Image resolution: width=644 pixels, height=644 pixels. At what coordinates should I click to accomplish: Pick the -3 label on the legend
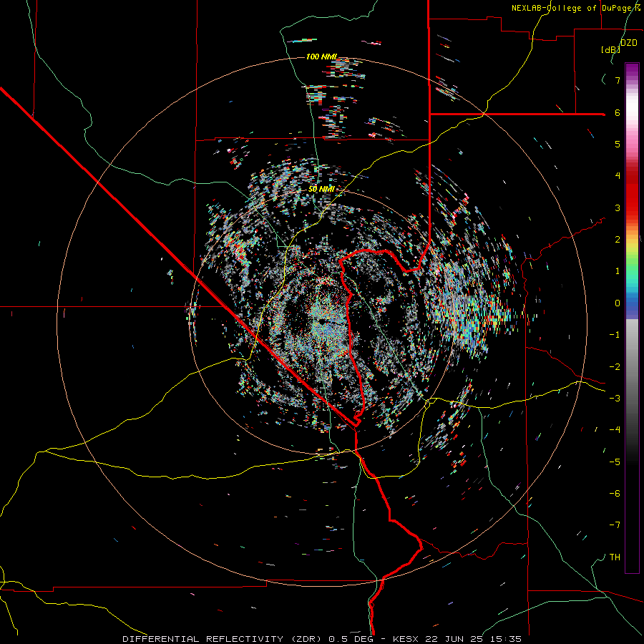pos(615,398)
